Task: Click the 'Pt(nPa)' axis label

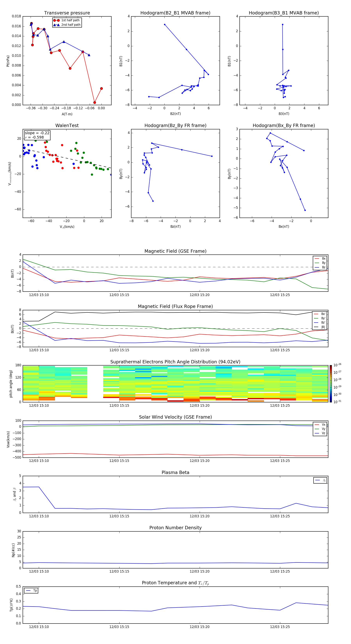Action: [x=8, y=61]
